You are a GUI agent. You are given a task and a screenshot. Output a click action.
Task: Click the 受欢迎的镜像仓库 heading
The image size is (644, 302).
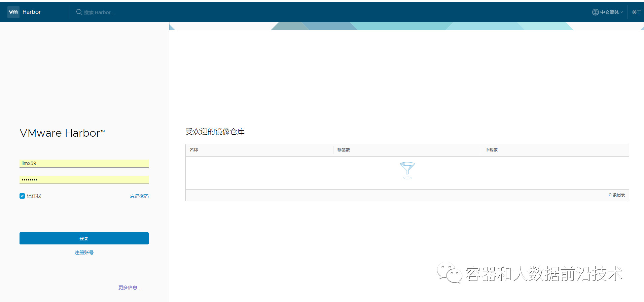(x=215, y=132)
